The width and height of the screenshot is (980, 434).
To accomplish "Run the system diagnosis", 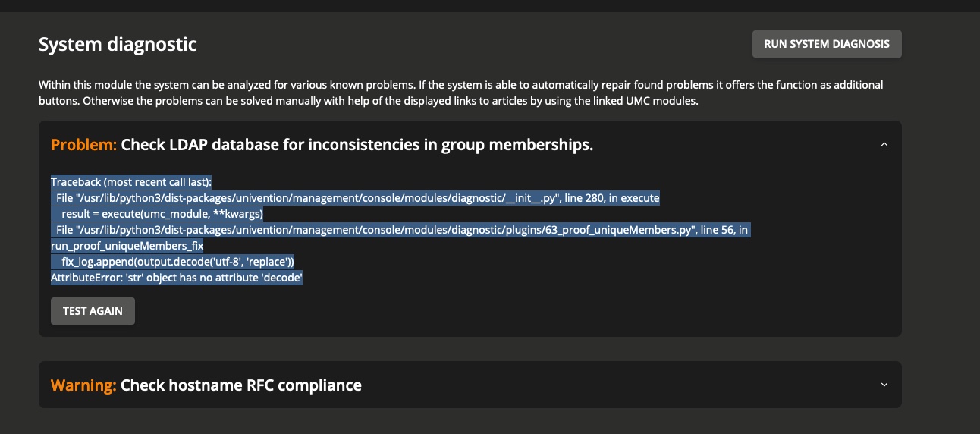I will [826, 44].
